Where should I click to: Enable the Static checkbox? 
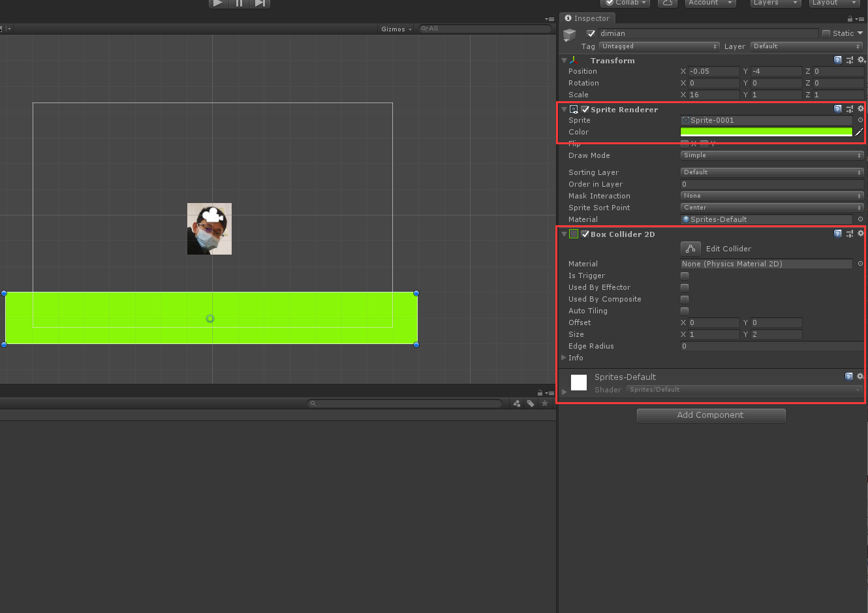[826, 33]
